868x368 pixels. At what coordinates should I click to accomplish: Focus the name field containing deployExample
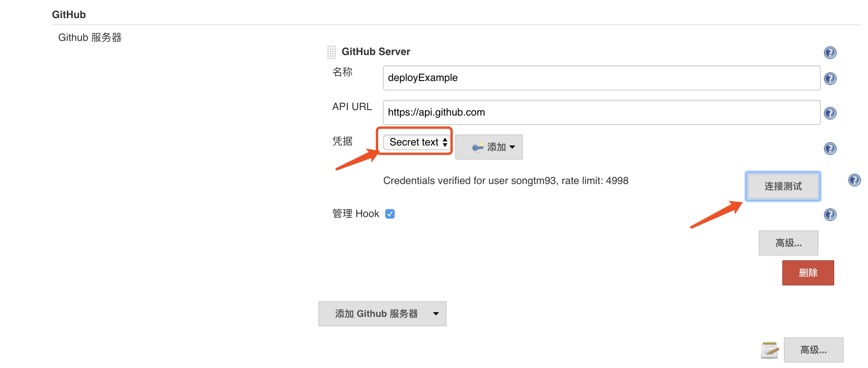point(601,78)
